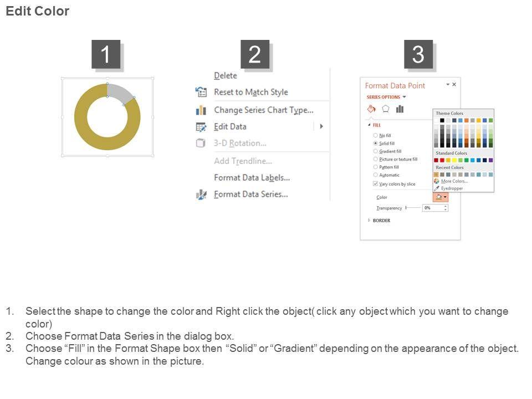532x399 pixels.
Task: Click the Reset to Match Style icon
Action: pos(201,92)
